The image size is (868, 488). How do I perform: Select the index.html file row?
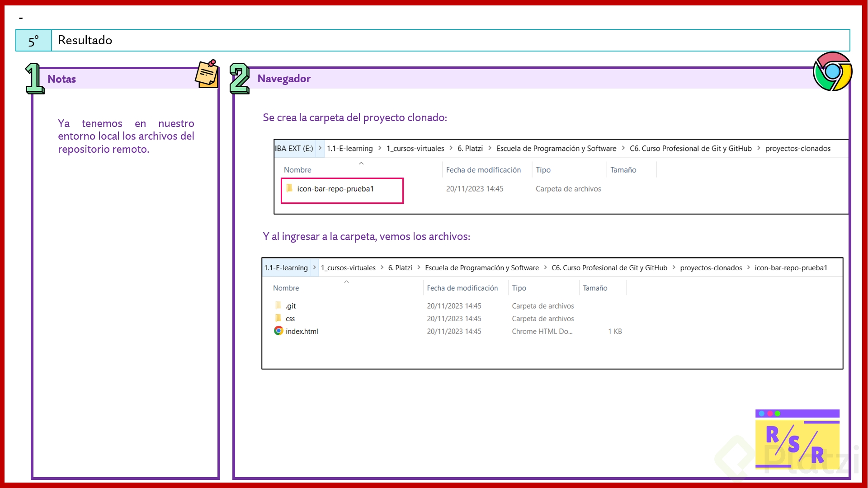[x=302, y=331]
